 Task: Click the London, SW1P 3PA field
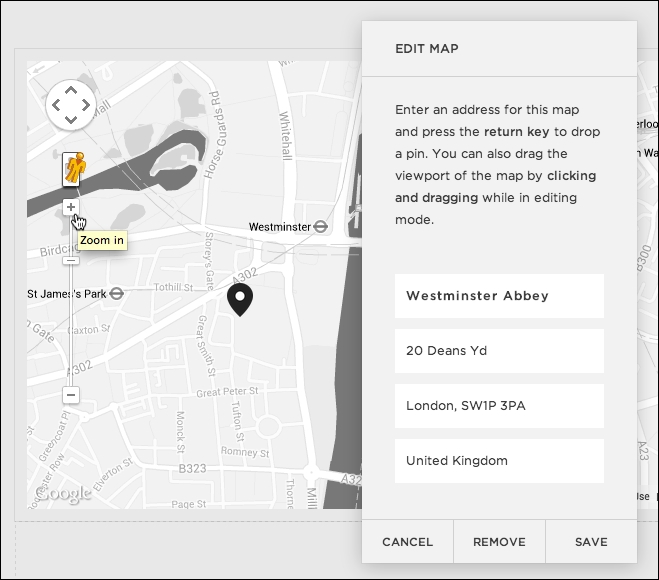point(499,406)
